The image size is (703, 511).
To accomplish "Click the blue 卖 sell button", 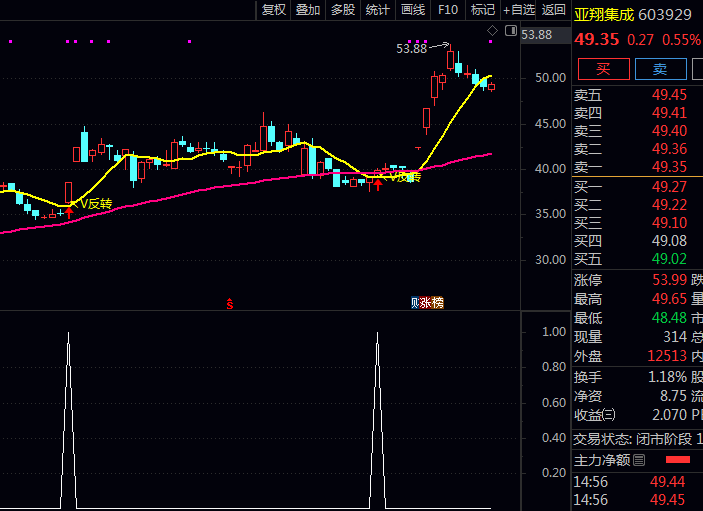I will click(x=660, y=69).
